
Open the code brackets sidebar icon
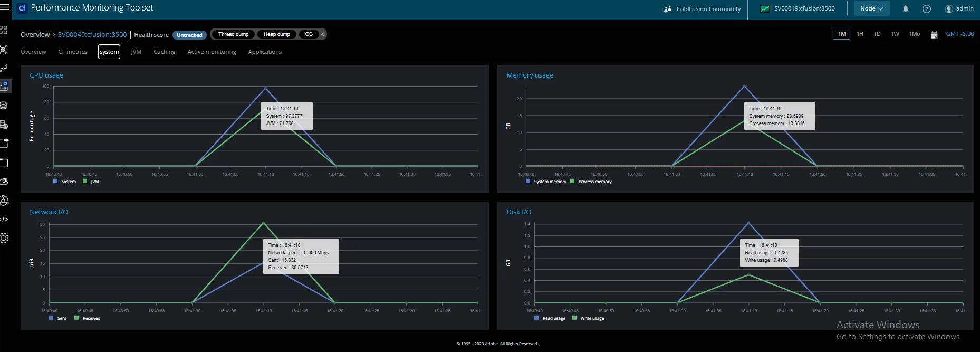(4, 219)
